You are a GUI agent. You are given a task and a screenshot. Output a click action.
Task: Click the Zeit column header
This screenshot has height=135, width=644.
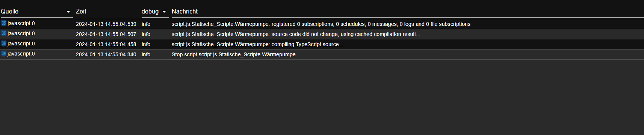(x=81, y=12)
